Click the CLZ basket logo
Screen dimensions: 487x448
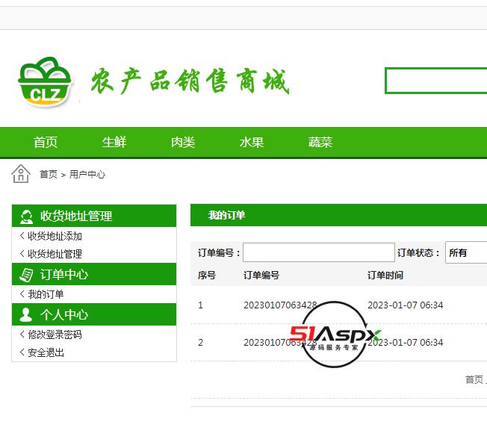(46, 82)
